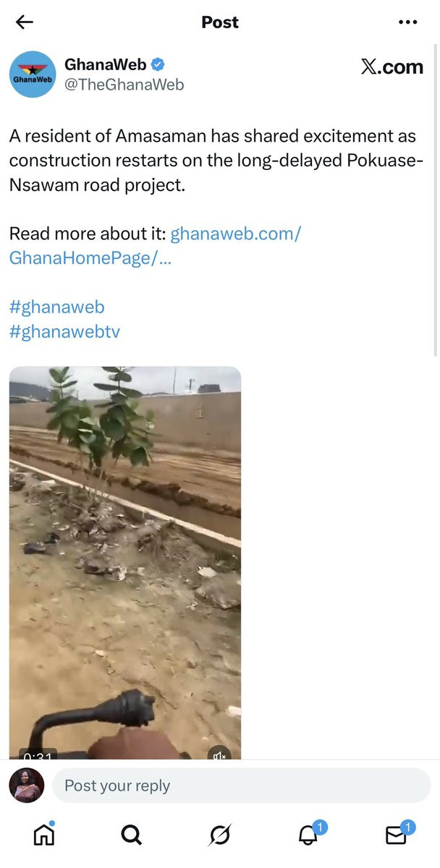The height and width of the screenshot is (868, 440).
Task: Open the three-dot more options menu
Action: tap(408, 22)
